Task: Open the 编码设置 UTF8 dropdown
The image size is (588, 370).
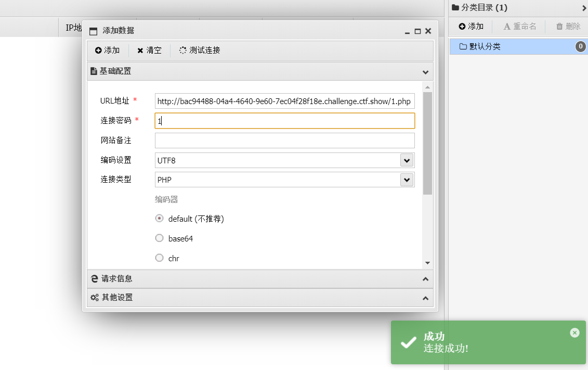Action: click(x=407, y=160)
